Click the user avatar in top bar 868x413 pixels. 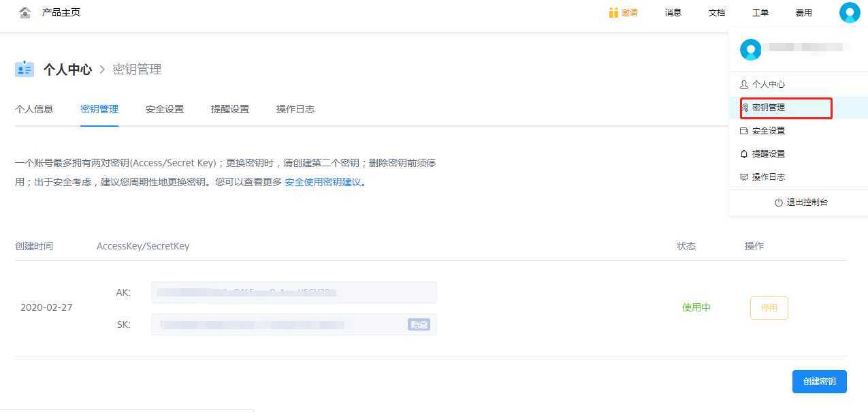(x=850, y=12)
